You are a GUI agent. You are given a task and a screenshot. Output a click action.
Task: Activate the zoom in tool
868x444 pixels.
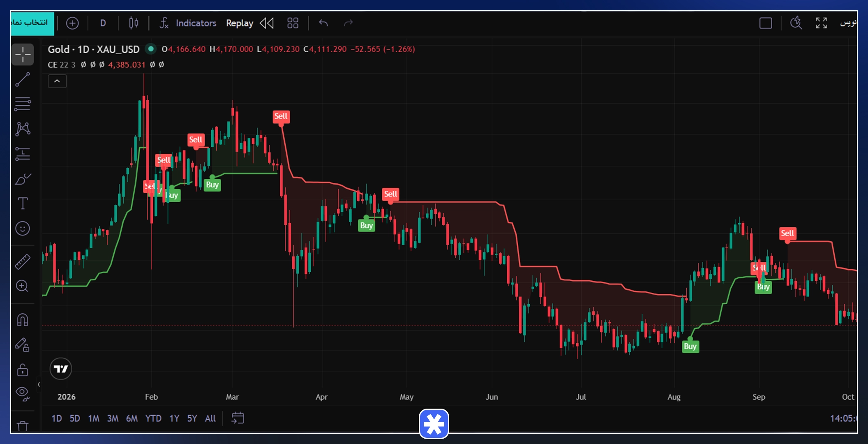point(22,286)
